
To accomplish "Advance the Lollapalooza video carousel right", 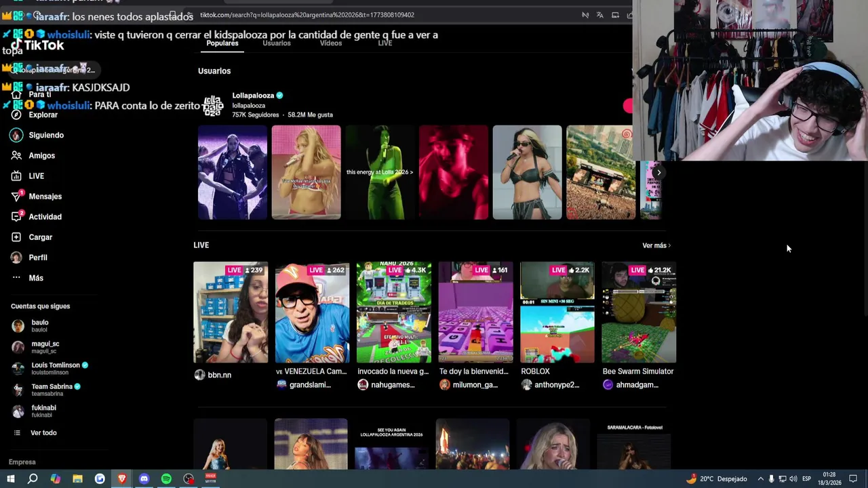I will (x=658, y=172).
